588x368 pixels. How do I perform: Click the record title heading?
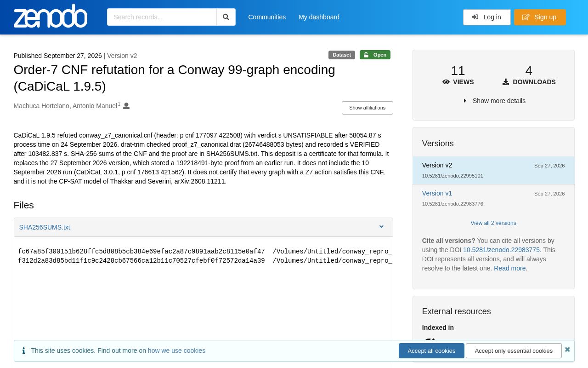[175, 78]
